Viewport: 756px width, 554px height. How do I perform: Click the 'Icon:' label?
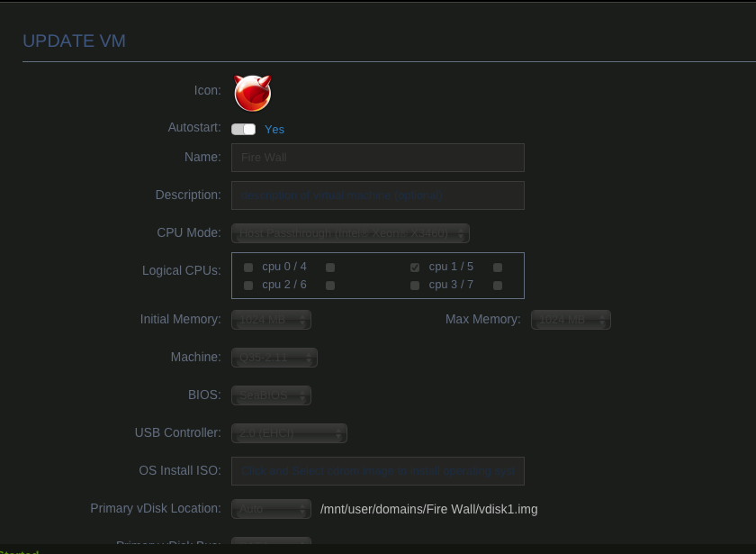tap(207, 90)
